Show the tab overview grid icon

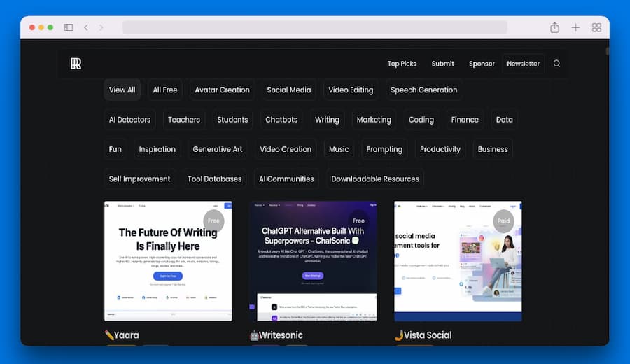point(596,27)
